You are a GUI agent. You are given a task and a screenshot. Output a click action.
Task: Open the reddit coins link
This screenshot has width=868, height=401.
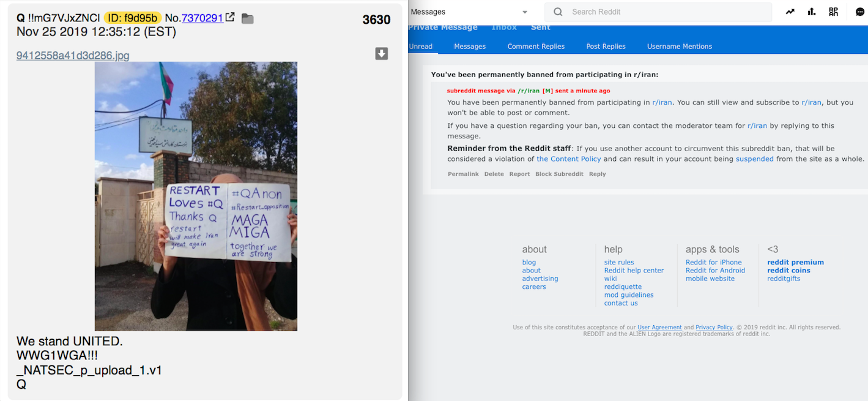tap(788, 270)
